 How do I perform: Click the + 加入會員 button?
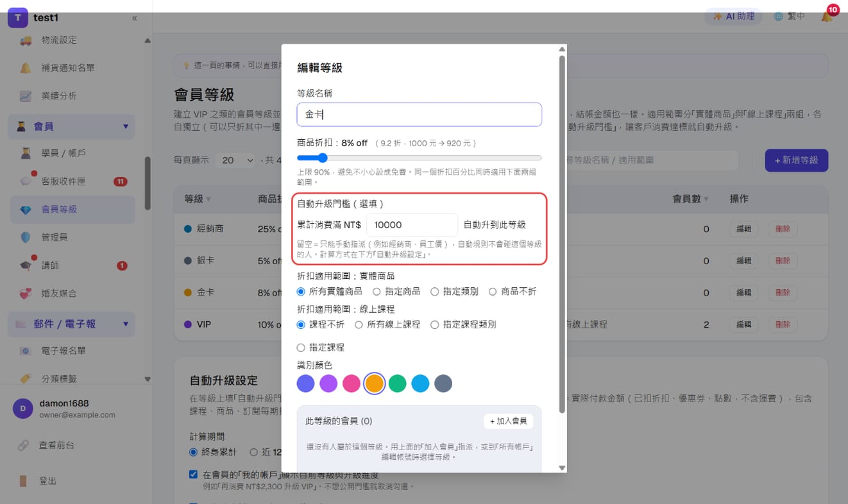(508, 421)
